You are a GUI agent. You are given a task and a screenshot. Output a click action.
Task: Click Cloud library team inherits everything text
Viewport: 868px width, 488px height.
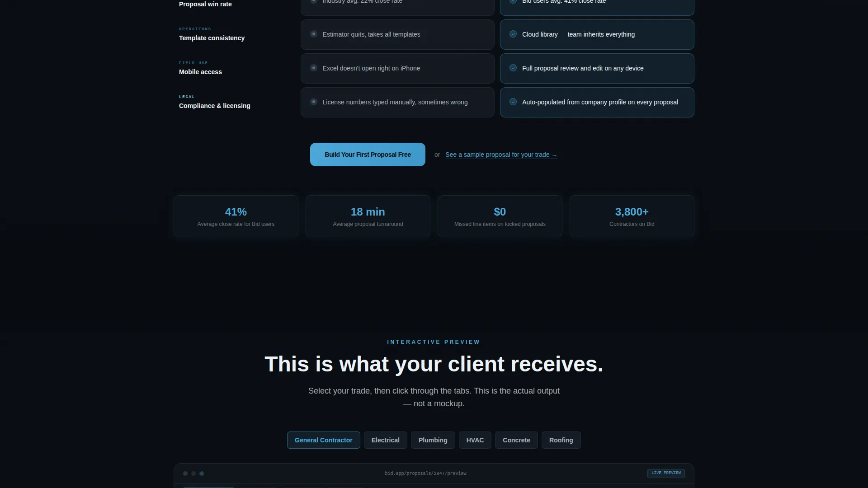click(578, 34)
